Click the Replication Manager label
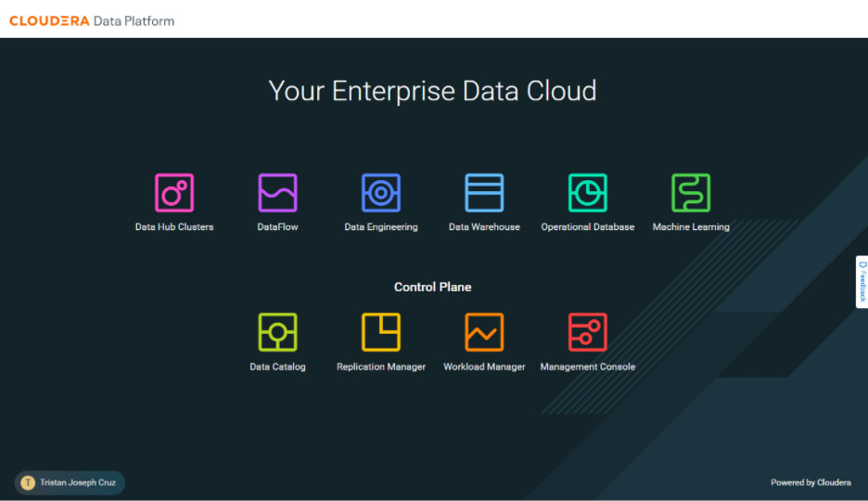This screenshot has width=868, height=501. tap(381, 366)
